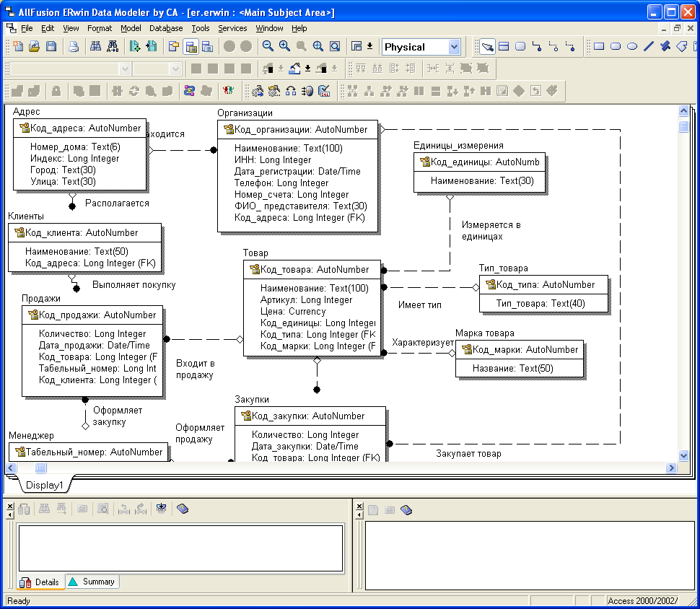Viewport: 700px width, 609px height.
Task: Toggle the entity display level button
Action: pos(174,46)
